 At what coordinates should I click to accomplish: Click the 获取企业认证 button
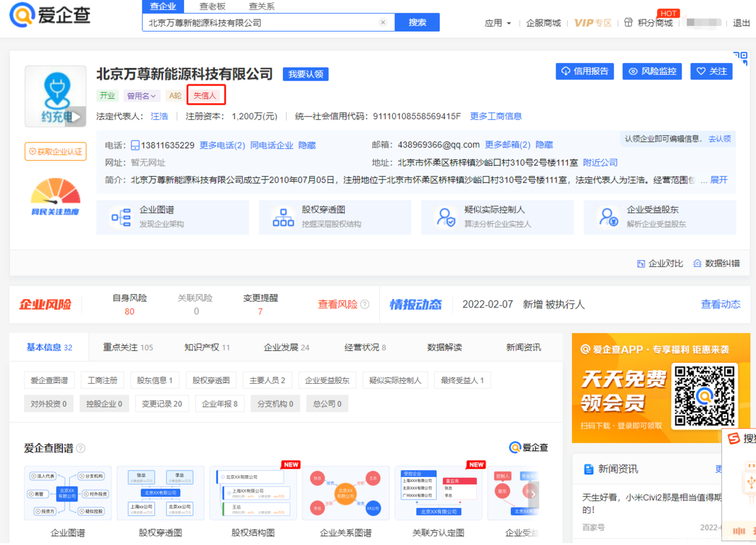point(55,151)
